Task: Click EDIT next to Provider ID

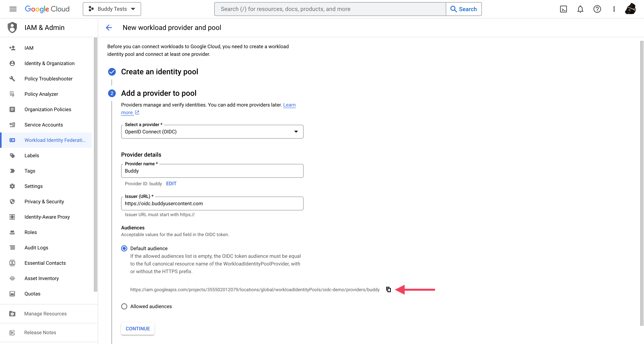Action: pyautogui.click(x=171, y=184)
